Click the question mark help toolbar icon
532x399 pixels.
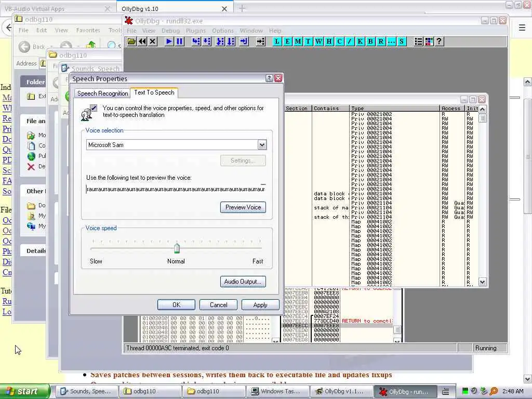439,42
